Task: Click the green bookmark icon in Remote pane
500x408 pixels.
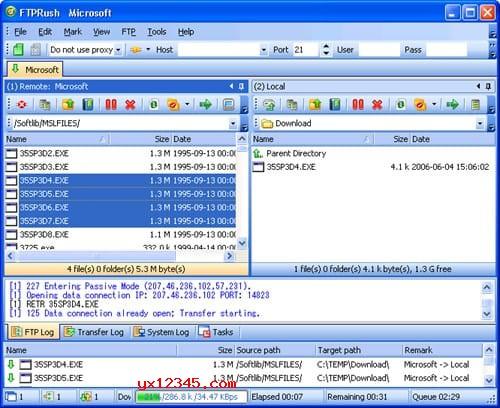Action: (x=88, y=105)
